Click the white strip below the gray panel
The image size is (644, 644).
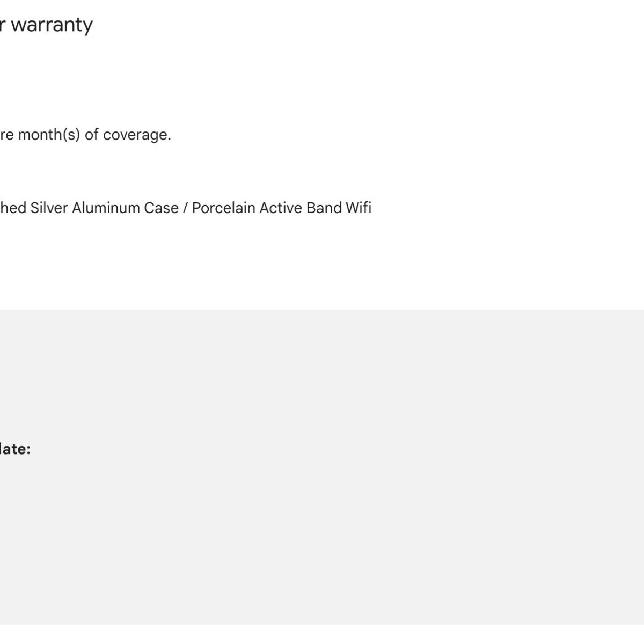[322, 634]
